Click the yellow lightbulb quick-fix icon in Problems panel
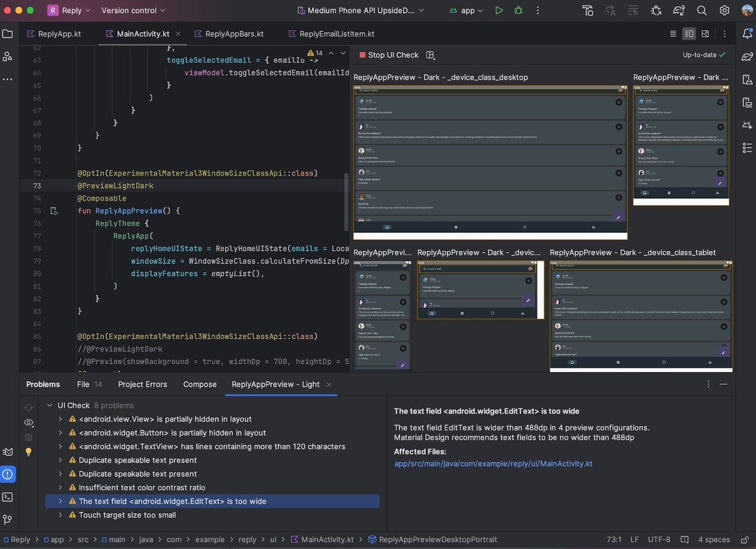Viewport: 756px width, 549px height. click(28, 451)
